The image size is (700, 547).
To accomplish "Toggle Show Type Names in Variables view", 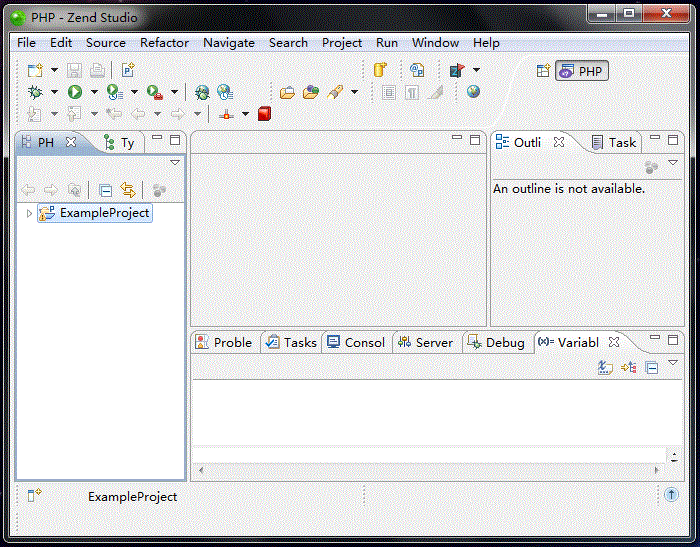I will pos(605,368).
